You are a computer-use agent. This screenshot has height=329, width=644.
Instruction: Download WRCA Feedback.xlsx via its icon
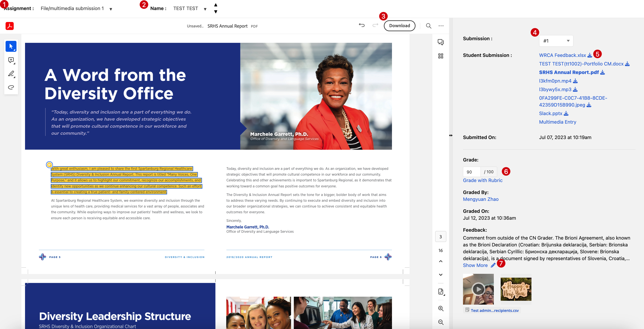click(589, 55)
